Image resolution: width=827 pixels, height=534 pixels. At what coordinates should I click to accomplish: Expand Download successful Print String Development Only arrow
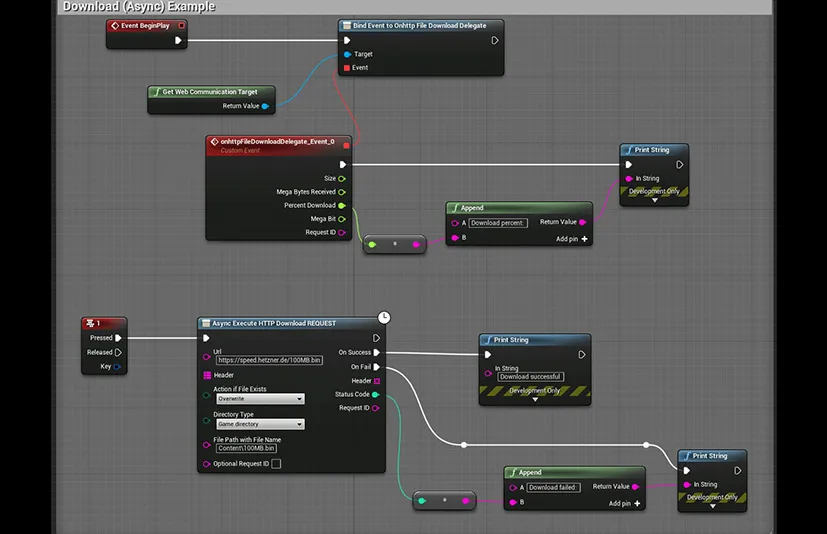tap(535, 399)
